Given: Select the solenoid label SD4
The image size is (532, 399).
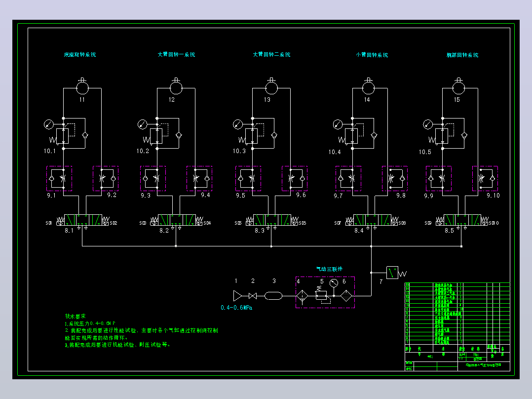Looking at the screenshot, I should tap(207, 223).
